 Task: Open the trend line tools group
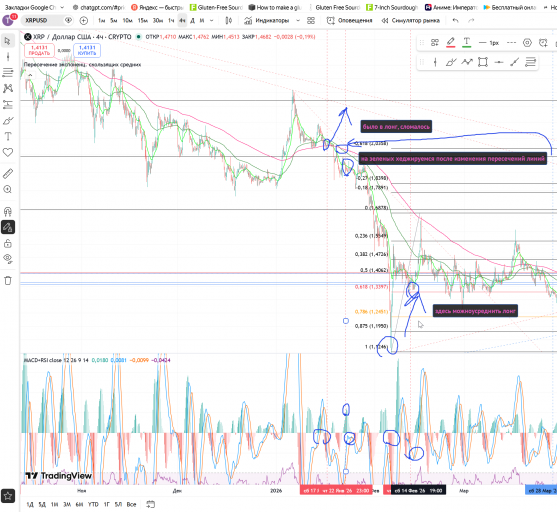(x=7, y=72)
